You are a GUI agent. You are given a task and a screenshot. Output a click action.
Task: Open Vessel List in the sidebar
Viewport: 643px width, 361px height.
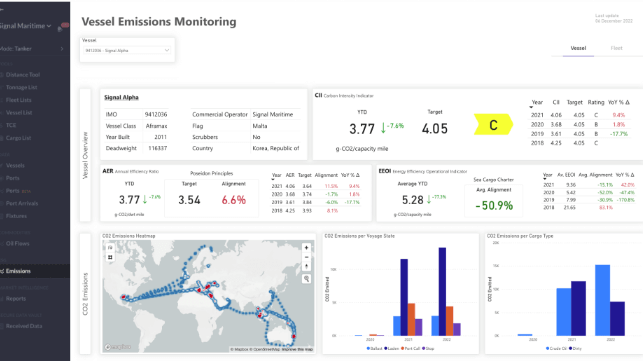pos(19,113)
